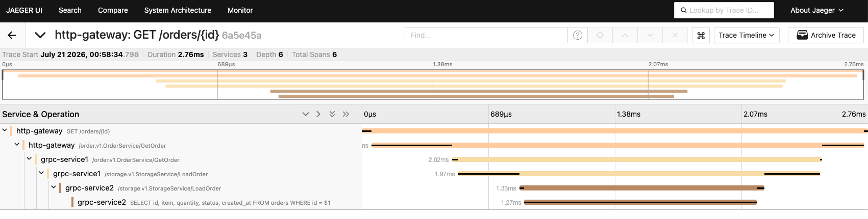Select the grpc-service2 SELECT query span row
The image size is (868, 219).
204,202
